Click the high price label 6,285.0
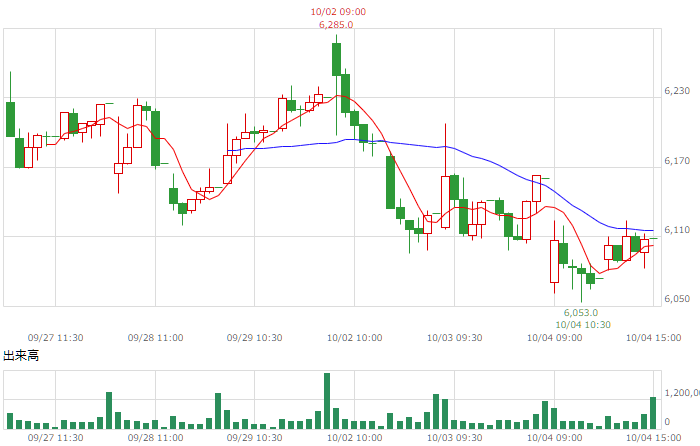This screenshot has height=446, width=700. [x=336, y=25]
